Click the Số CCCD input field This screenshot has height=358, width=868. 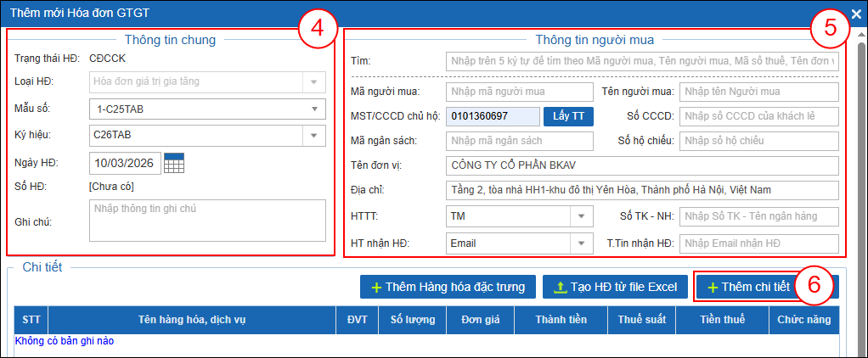pyautogui.click(x=758, y=116)
